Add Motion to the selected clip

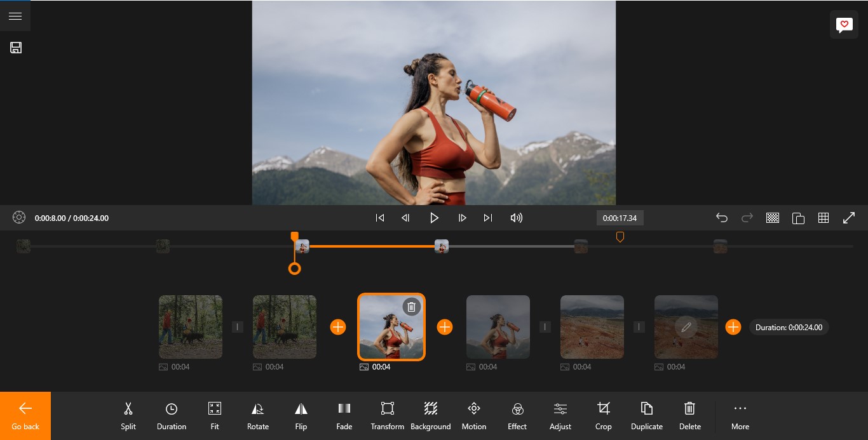[473, 416]
